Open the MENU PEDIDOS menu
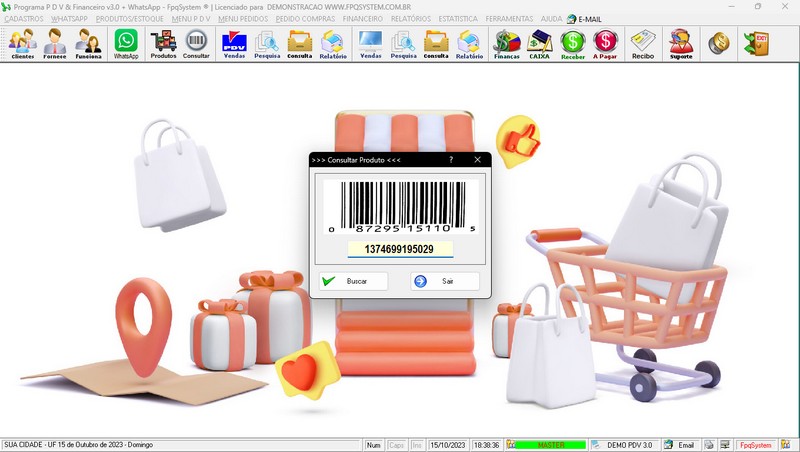The image size is (800, 452). pos(243,19)
